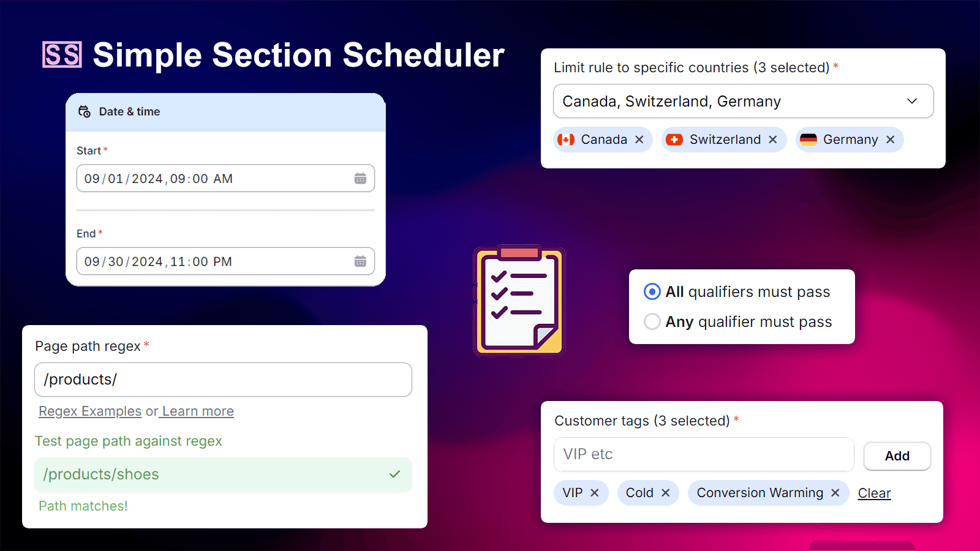980x551 pixels.
Task: Remove the Cold tag chip
Action: pos(666,492)
